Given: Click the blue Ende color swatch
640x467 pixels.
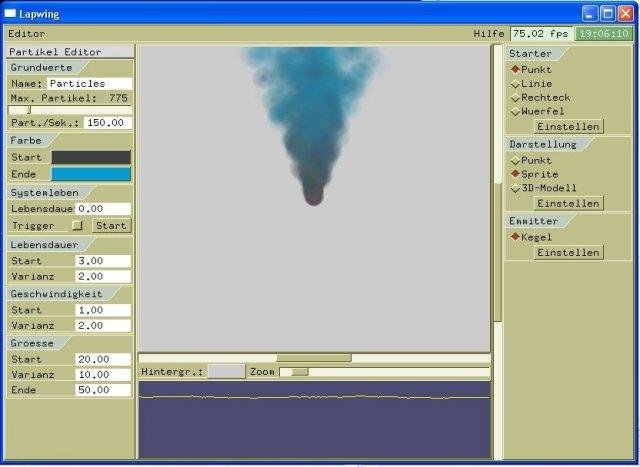Looking at the screenshot, I should (90, 174).
